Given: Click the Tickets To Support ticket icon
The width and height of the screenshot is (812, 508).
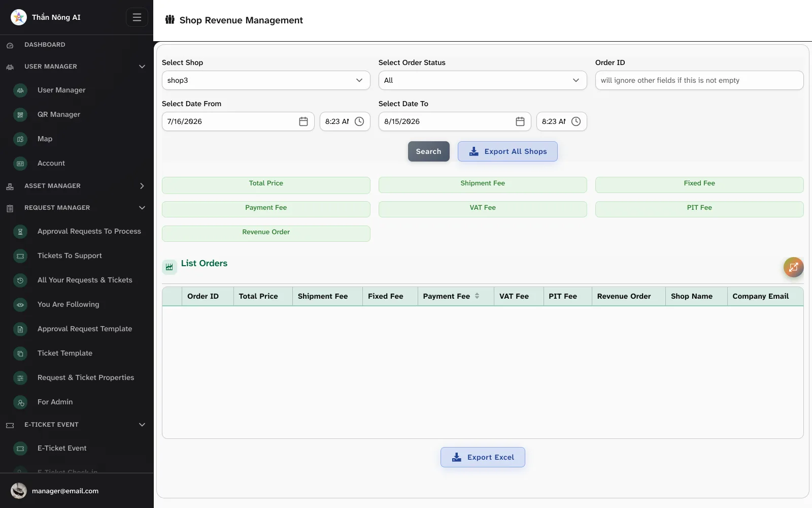Looking at the screenshot, I should (x=20, y=256).
